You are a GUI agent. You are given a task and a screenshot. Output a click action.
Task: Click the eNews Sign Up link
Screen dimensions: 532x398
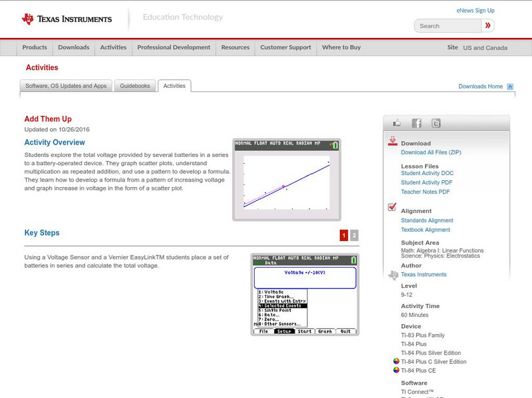(x=475, y=11)
